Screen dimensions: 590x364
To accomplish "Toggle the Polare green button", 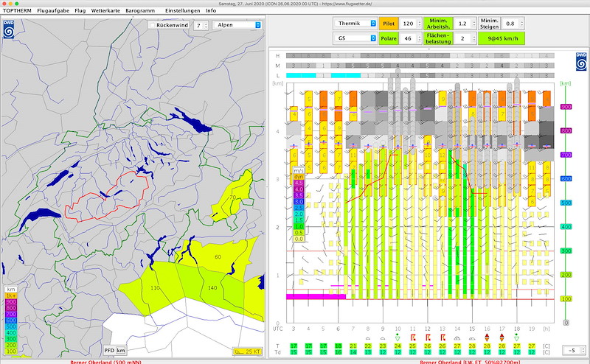I will click(389, 38).
